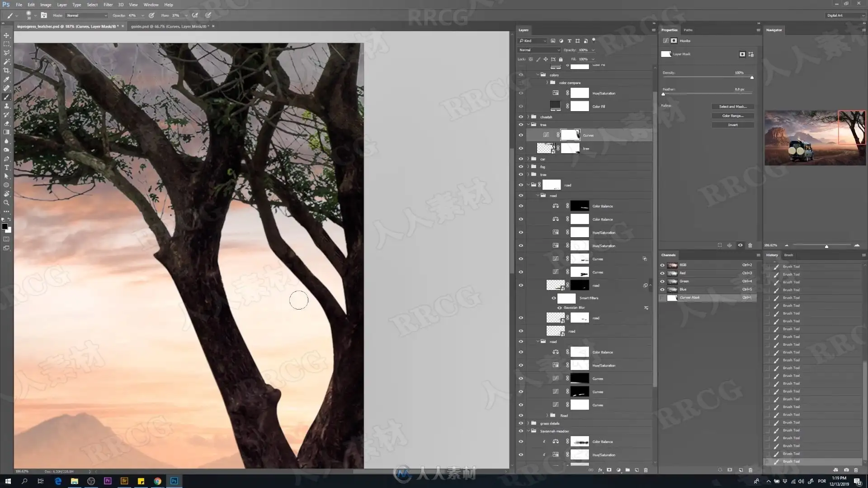Image resolution: width=868 pixels, height=488 pixels.
Task: Open the layer blend mode dropdown
Action: tap(539, 50)
